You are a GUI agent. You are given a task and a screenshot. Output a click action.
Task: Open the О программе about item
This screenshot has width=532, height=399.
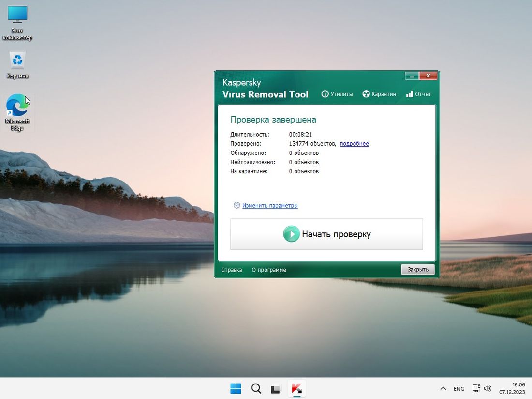tap(269, 270)
